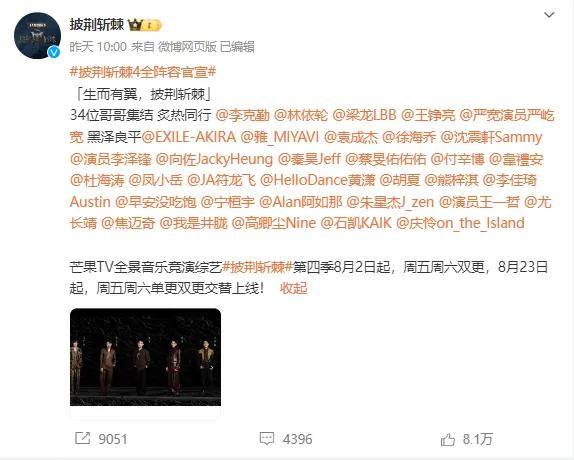This screenshot has width=574, height=460.
Task: Expand the post options chevron menu
Action: pyautogui.click(x=549, y=15)
